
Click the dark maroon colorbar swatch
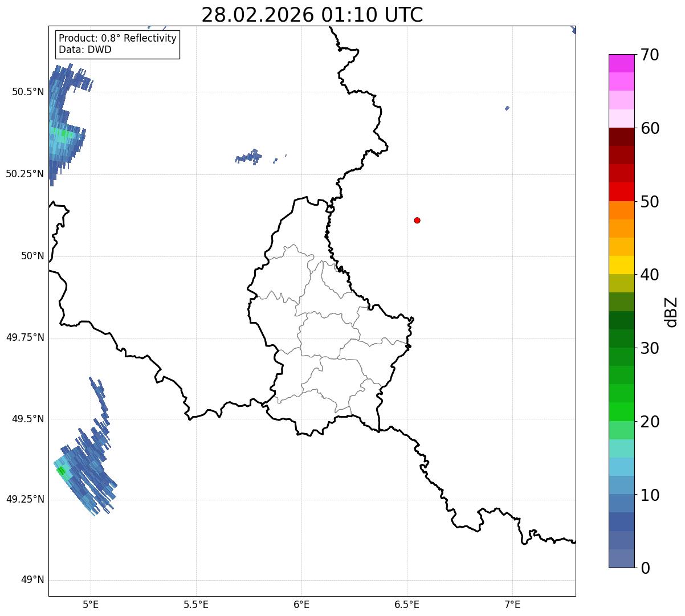click(x=621, y=137)
